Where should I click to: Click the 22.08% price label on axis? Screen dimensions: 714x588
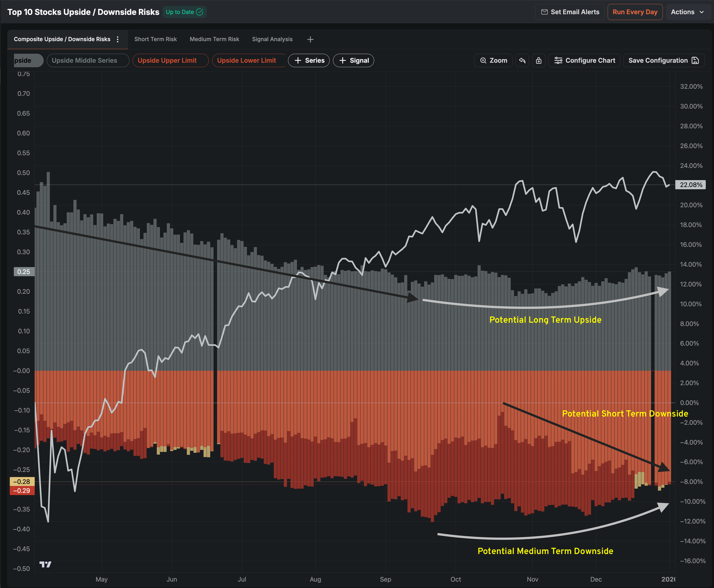click(690, 185)
